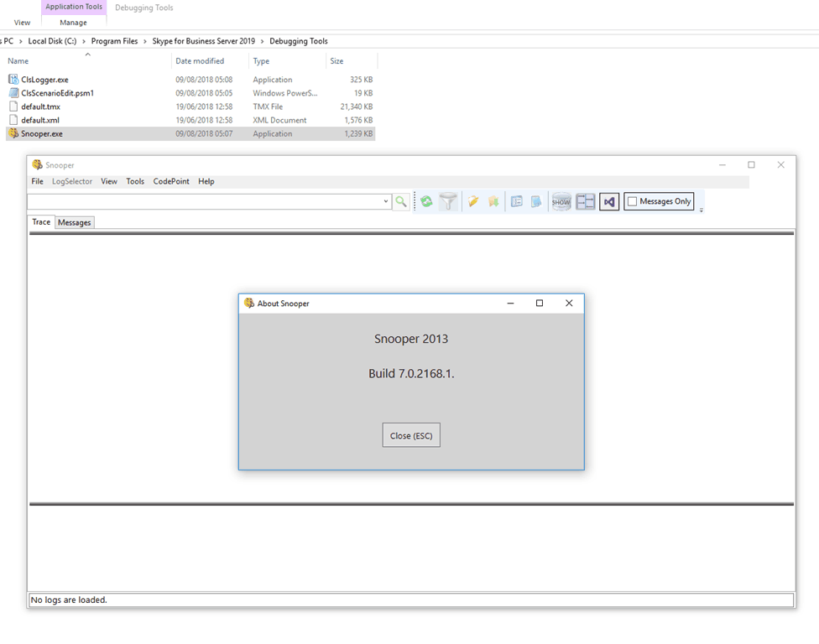Click the default.xml file icon

coord(13,120)
